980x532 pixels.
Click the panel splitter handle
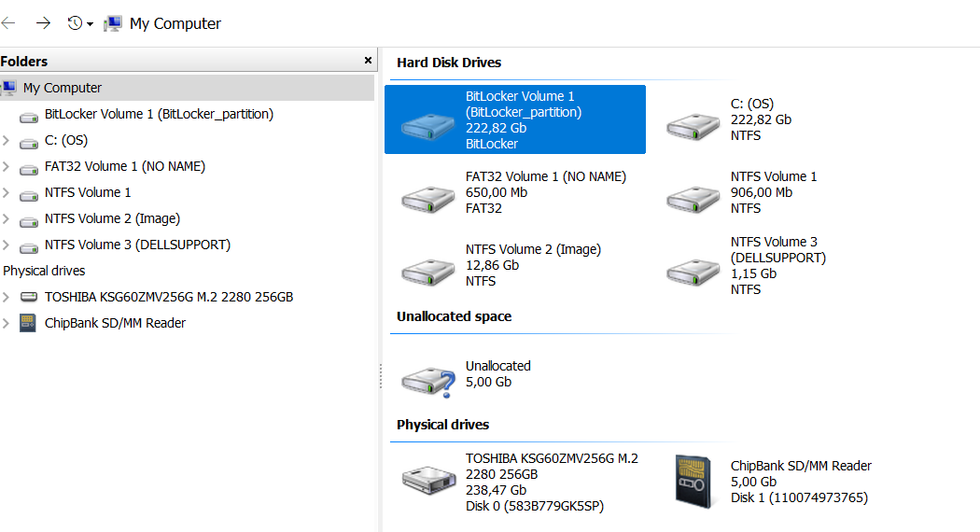coord(380,376)
